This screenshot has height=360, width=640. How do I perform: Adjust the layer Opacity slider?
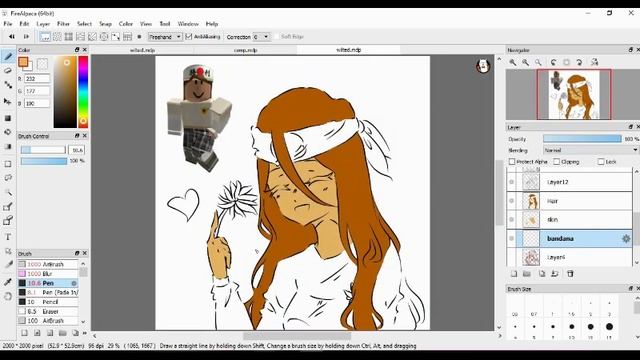pos(582,139)
